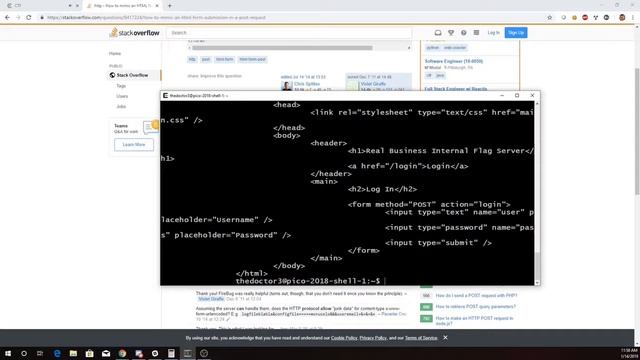Click the code block horizontal scrollbar
Image resolution: width=640 pixels, height=360 pixels.
coord(282,48)
